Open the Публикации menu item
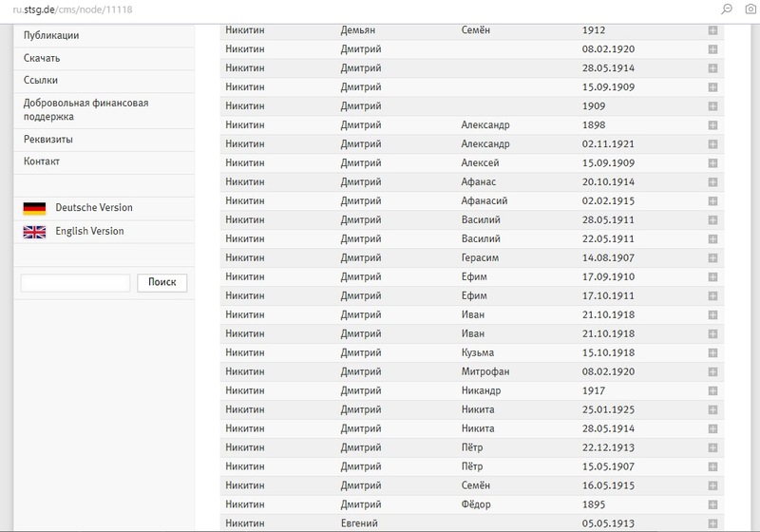 point(51,36)
